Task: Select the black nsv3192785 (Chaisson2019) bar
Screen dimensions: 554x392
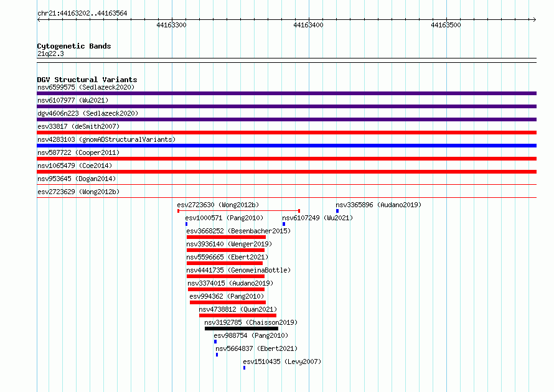Action: point(242,329)
